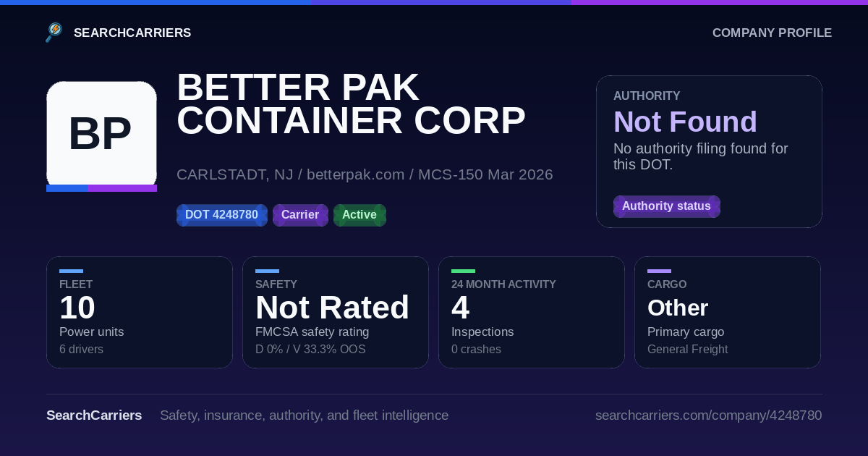Screen dimensions: 868x456
Task: Click the footer tagline about fleet intelligence
Action: 304,415
